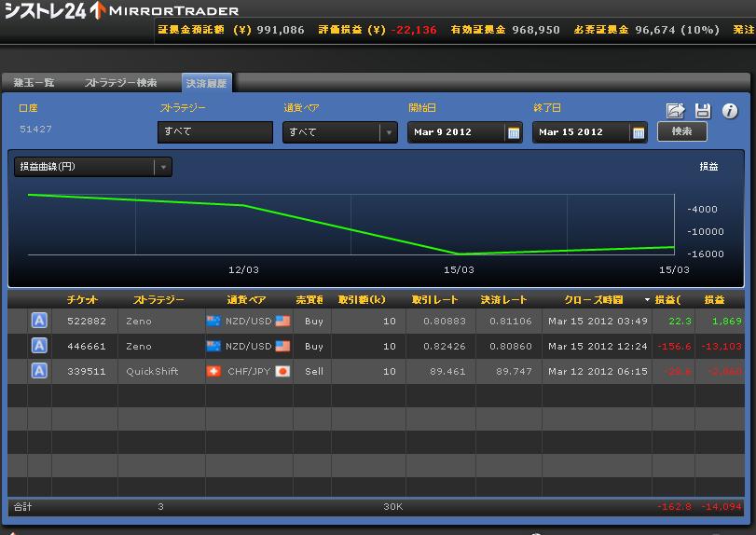Open the calendar picker for the end date

click(639, 132)
